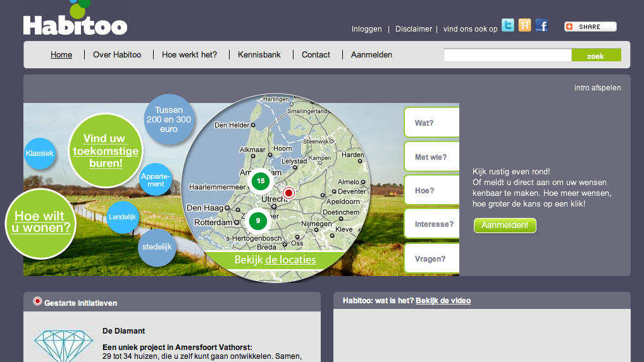The image size is (644, 362).
Task: Click red Gestarte initiatieven icon
Action: (37, 301)
